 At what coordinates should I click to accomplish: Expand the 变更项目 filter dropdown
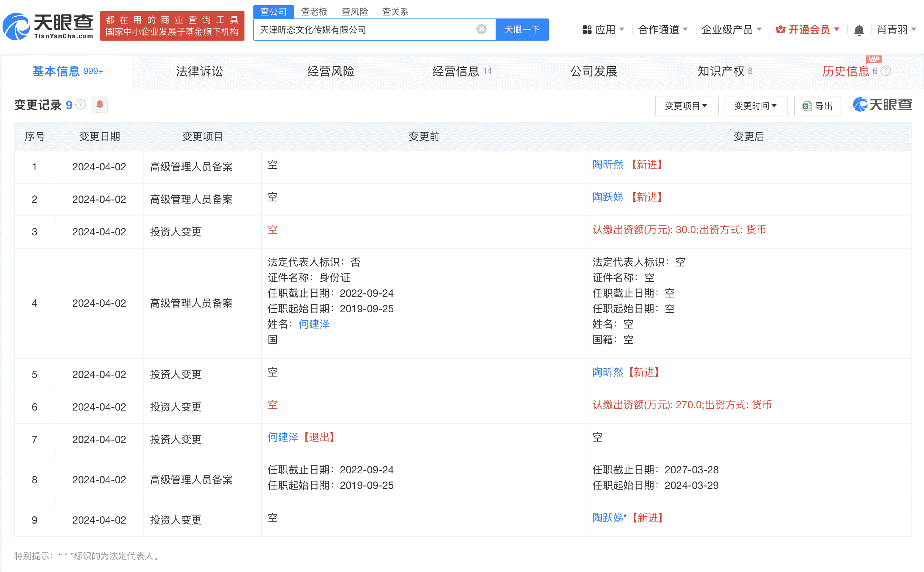click(687, 106)
